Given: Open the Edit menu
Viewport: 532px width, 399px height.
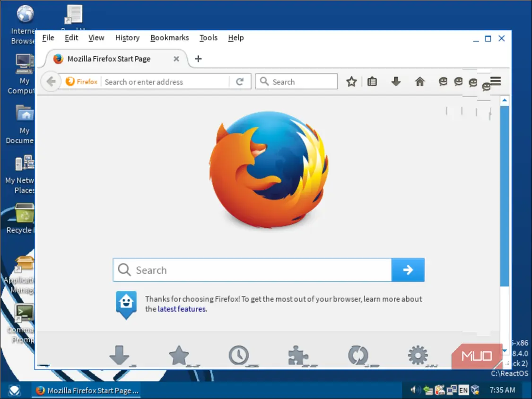Looking at the screenshot, I should 71,38.
